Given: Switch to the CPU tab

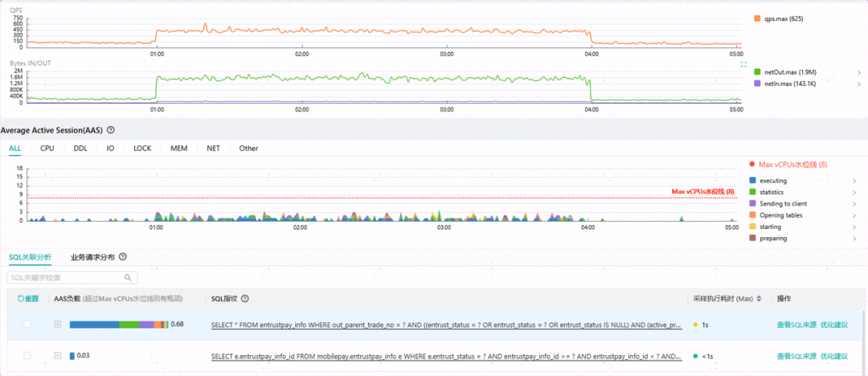Looking at the screenshot, I should tap(47, 149).
